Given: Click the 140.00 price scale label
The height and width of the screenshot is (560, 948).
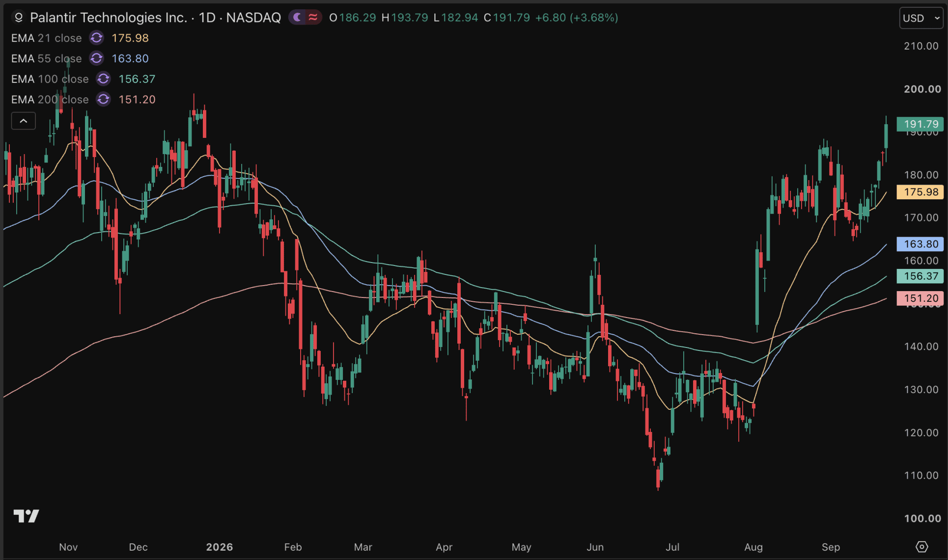Looking at the screenshot, I should tap(921, 347).
